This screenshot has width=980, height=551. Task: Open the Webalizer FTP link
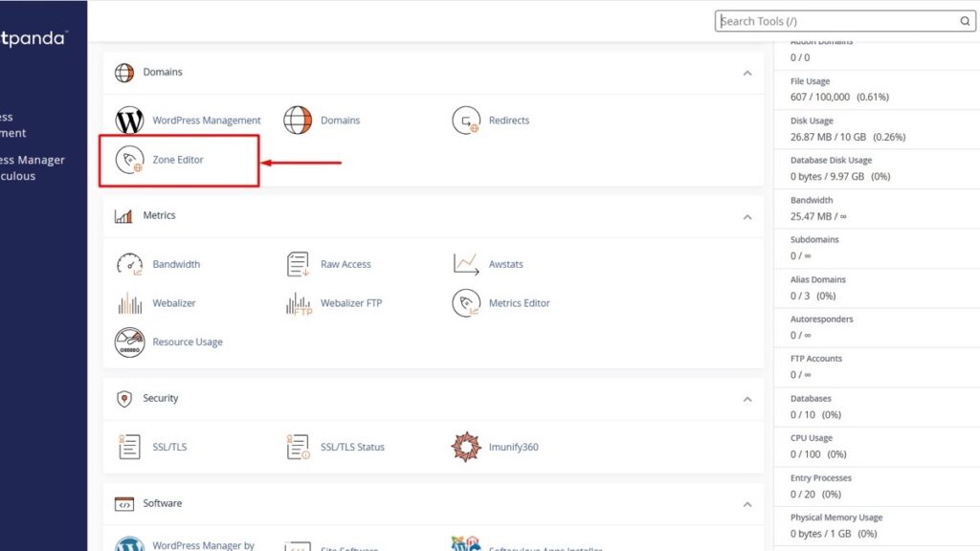click(351, 303)
